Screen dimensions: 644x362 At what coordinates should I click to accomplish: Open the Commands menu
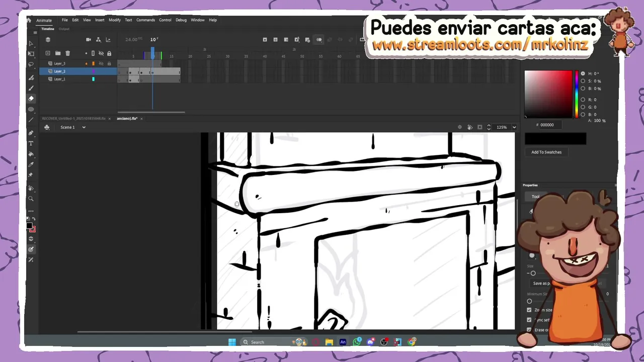point(145,20)
